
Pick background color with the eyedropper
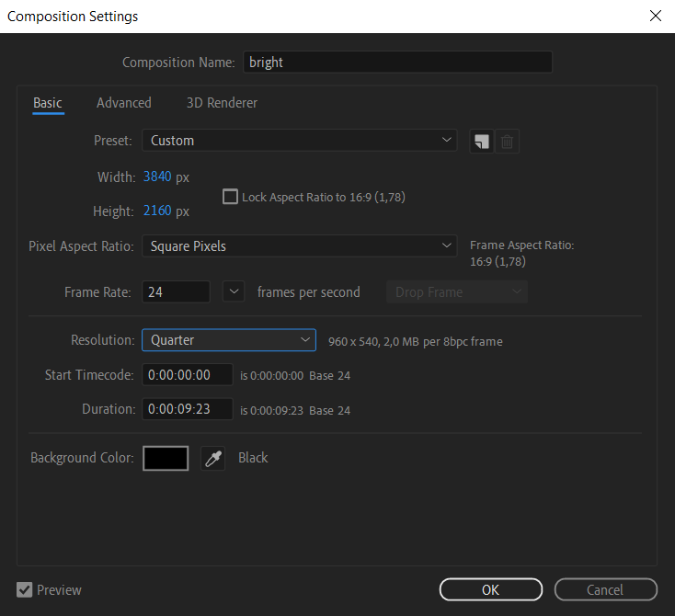click(x=213, y=458)
